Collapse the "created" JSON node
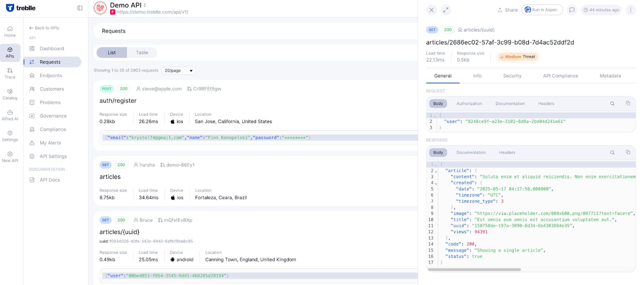 pyautogui.click(x=436, y=183)
